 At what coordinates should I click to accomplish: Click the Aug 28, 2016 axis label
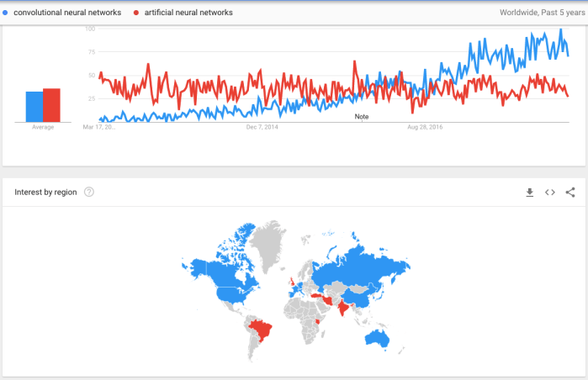[425, 128]
